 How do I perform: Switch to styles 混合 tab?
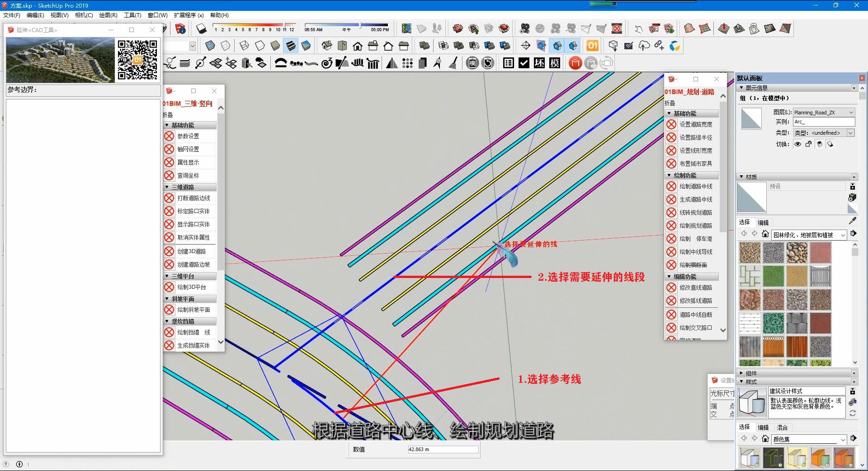tap(782, 427)
